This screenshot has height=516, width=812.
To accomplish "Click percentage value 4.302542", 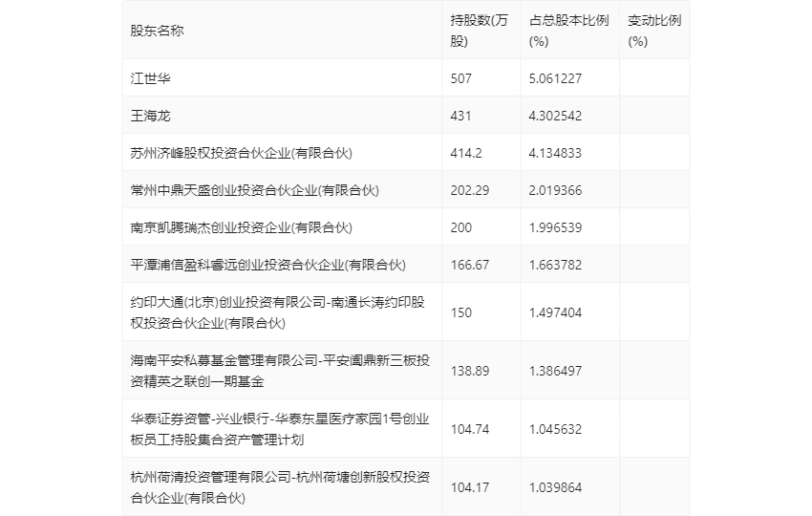I will click(555, 116).
